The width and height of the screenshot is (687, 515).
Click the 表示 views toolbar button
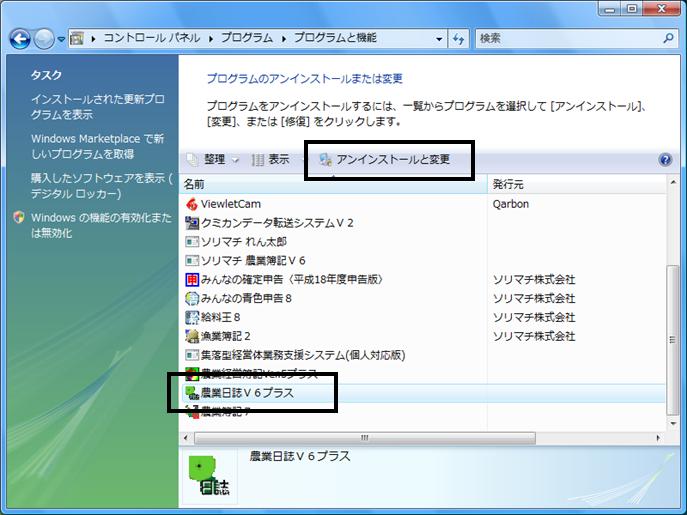tap(271, 160)
